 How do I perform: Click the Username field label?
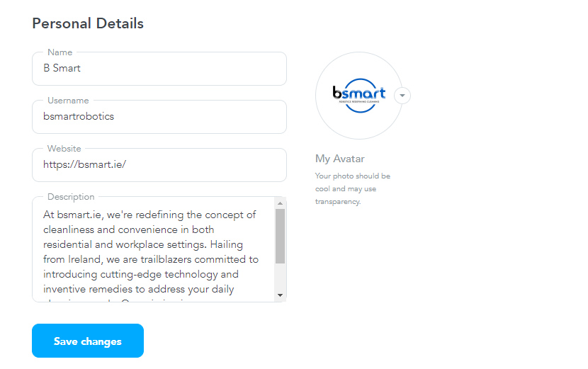tap(68, 101)
